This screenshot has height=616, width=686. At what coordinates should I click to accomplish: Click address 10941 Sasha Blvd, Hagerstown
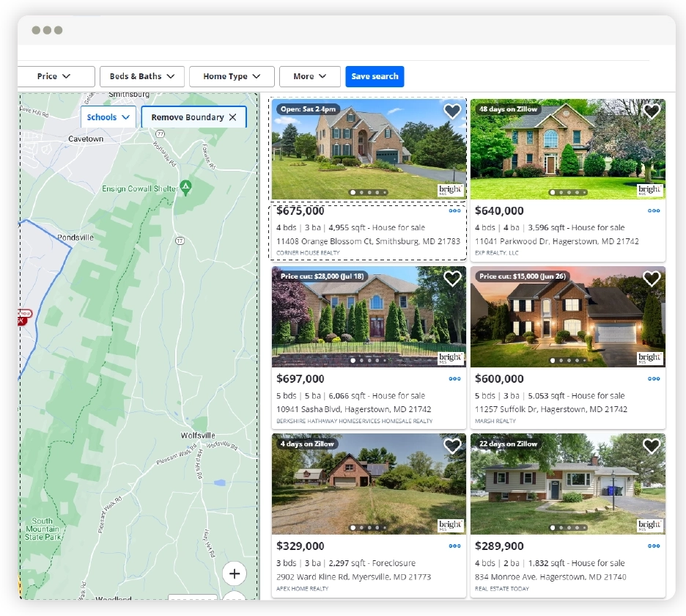(x=353, y=409)
